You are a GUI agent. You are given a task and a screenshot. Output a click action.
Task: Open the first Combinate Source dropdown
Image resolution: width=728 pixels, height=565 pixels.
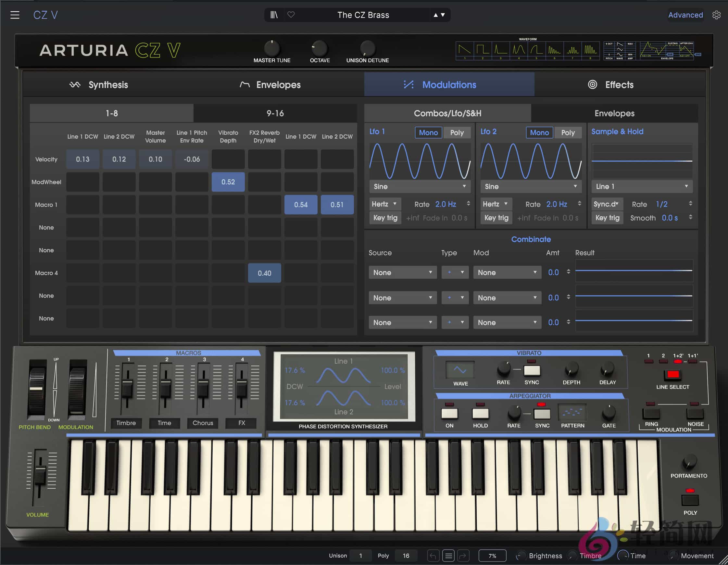(x=402, y=272)
